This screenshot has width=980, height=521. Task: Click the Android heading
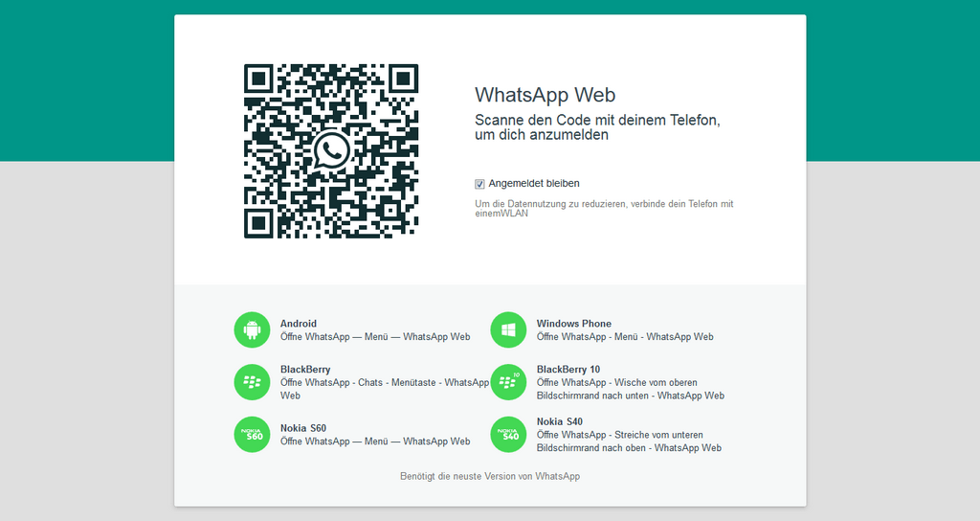(x=299, y=324)
